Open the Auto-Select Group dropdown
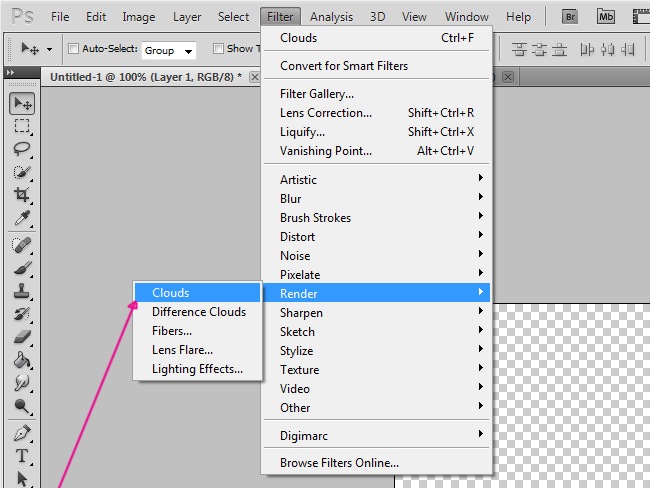Image resolution: width=650 pixels, height=488 pixels. [x=169, y=51]
